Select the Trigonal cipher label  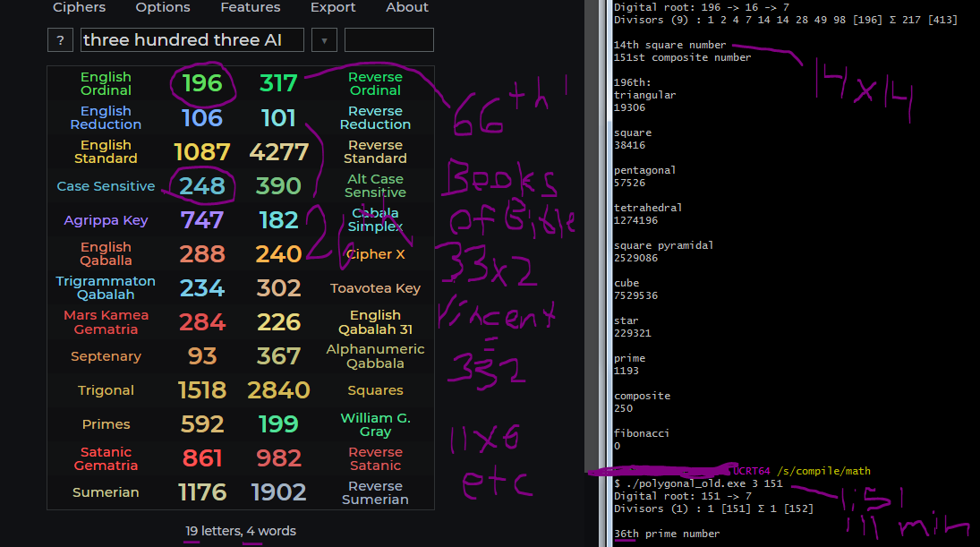click(x=106, y=390)
